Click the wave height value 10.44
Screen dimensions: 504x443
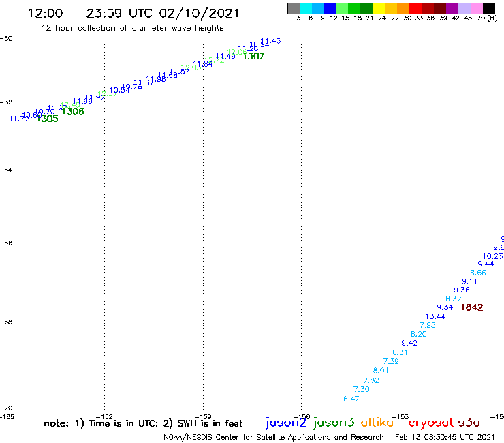pos(435,316)
